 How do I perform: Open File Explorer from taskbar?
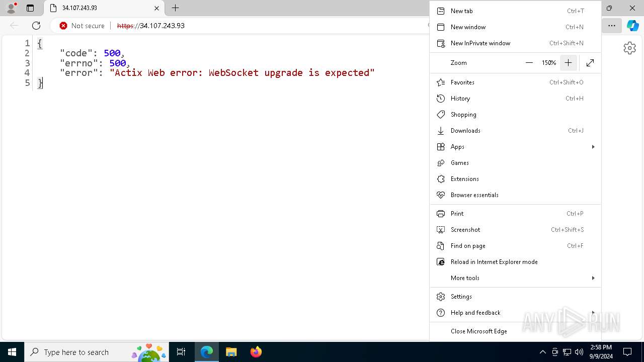[x=231, y=352]
